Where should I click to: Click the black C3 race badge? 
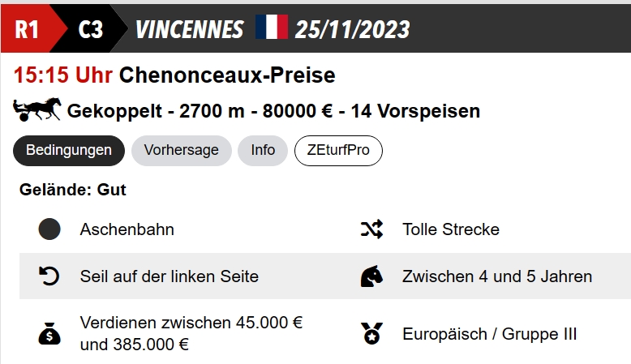pos(91,29)
